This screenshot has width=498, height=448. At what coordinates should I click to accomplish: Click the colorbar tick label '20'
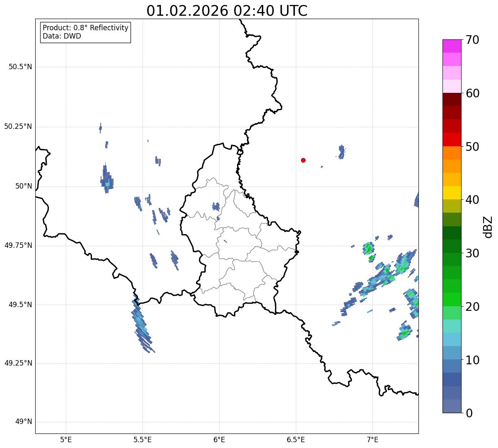(472, 307)
